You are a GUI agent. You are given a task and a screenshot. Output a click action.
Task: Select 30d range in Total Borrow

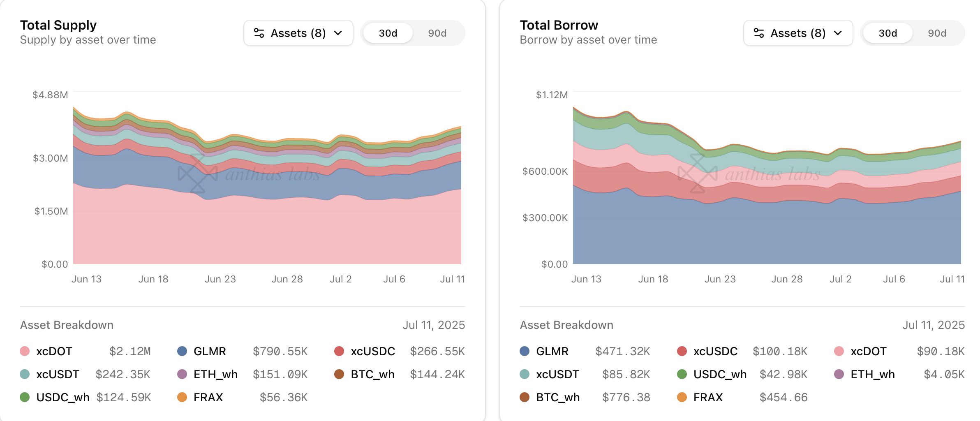888,33
